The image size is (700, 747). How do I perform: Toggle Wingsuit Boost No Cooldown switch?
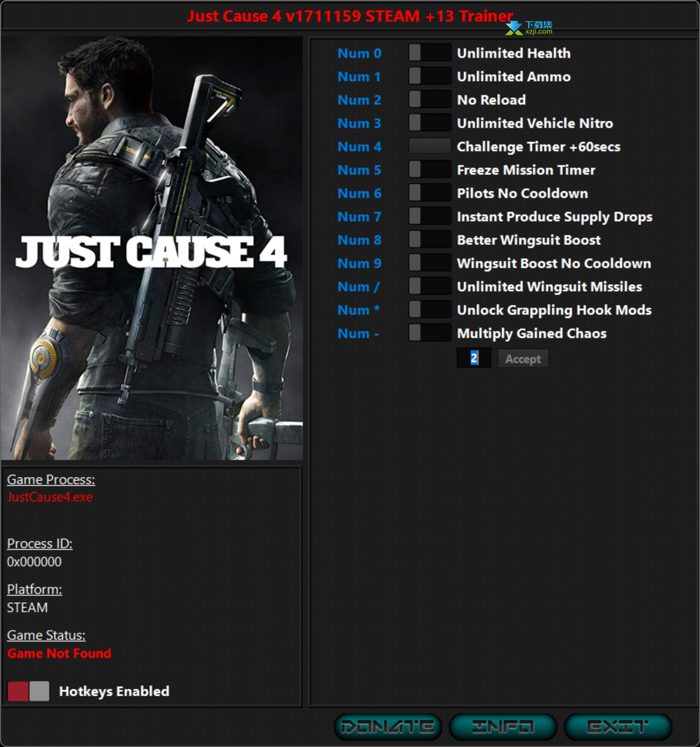click(x=430, y=262)
